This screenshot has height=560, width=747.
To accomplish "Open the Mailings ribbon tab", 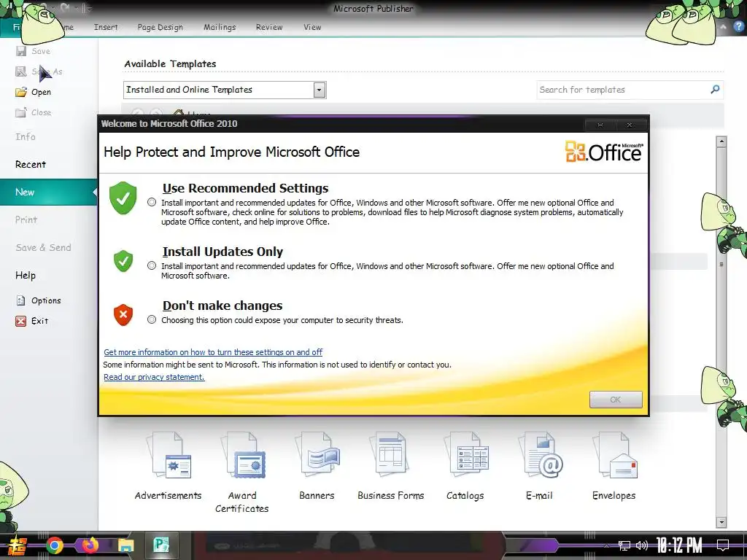I will (220, 27).
